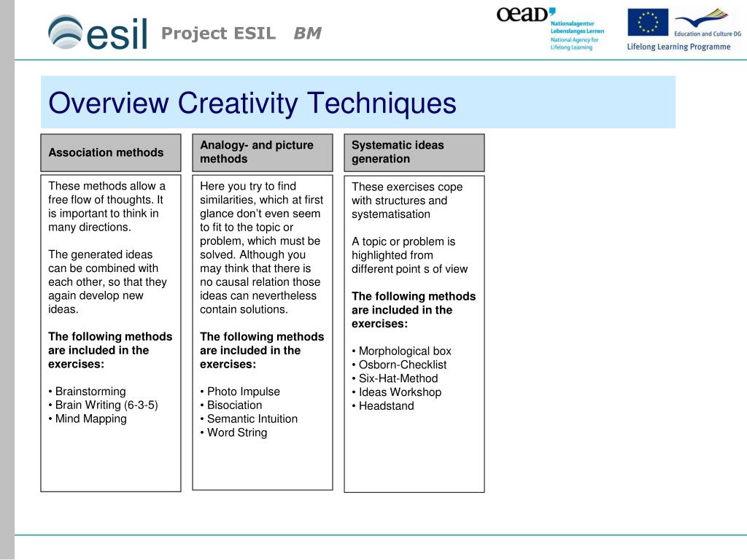Click the Photo Impulse bullet item
The image size is (747, 560).
tap(240, 392)
